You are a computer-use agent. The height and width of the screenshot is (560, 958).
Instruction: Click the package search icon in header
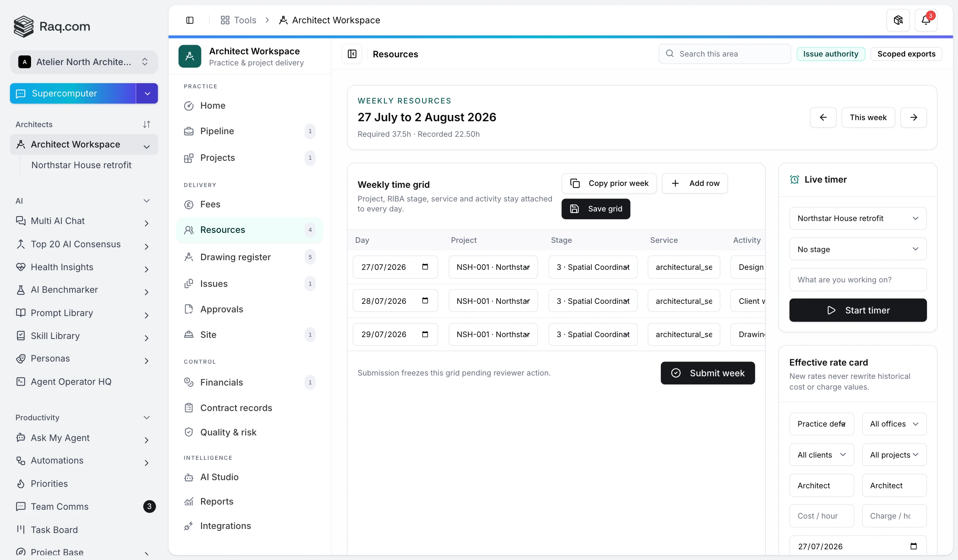coord(898,20)
